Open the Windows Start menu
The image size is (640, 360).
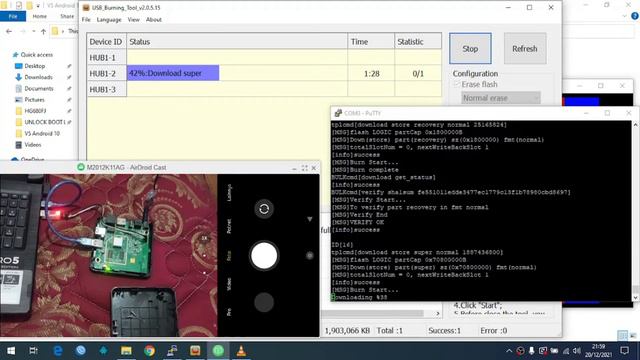tap(11, 351)
